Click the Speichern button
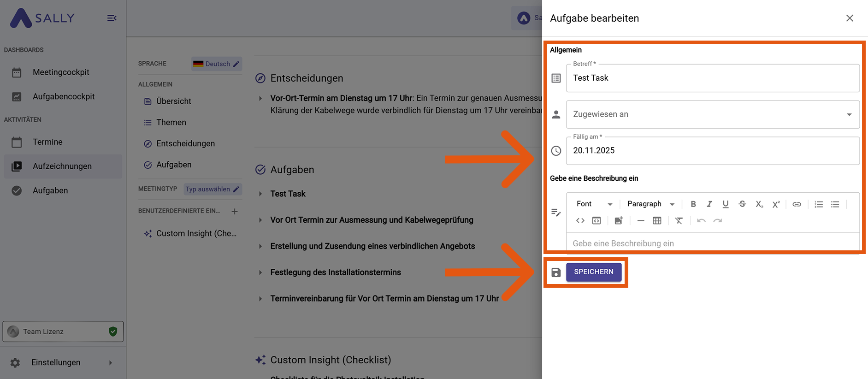Screen dimensions: 868x379 coord(593,272)
